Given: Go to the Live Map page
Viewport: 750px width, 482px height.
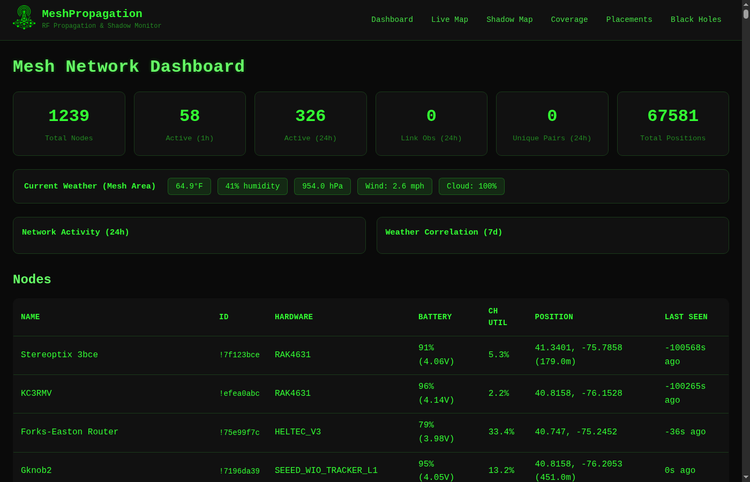Looking at the screenshot, I should 449,20.
